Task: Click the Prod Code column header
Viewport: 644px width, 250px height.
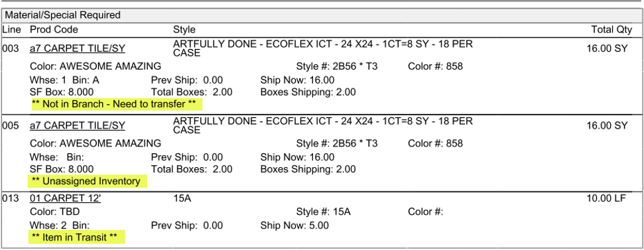Action: tap(54, 30)
